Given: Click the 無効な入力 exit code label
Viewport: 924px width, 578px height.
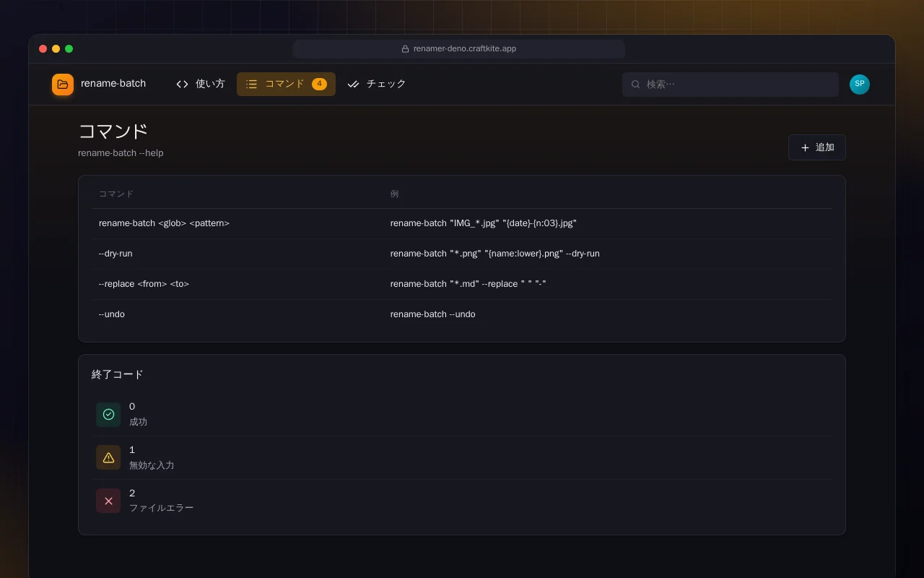Looking at the screenshot, I should pyautogui.click(x=152, y=465).
